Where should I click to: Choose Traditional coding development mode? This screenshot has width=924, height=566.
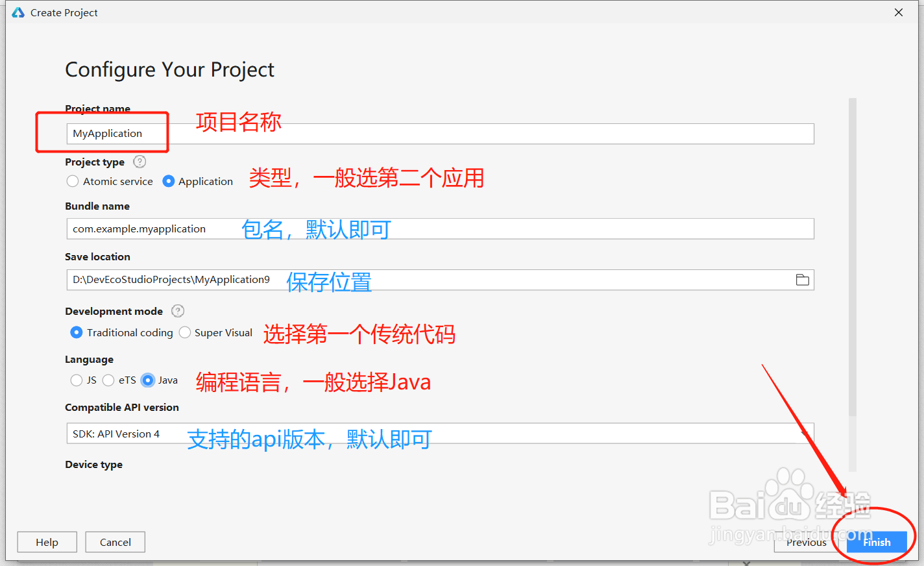pos(77,332)
